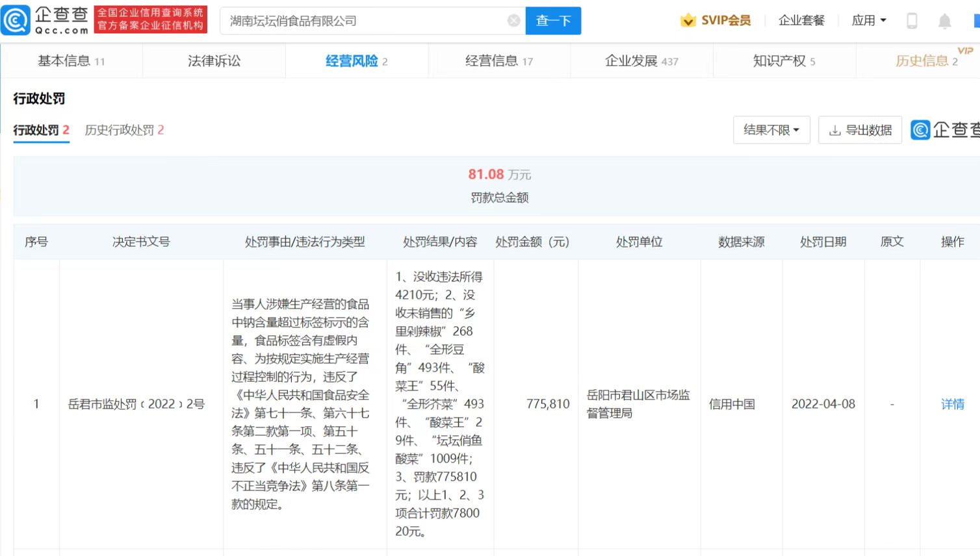The height and width of the screenshot is (556, 980).
Task: Click the 岳阳市君山区市场监督管理局 cell
Action: [638, 404]
